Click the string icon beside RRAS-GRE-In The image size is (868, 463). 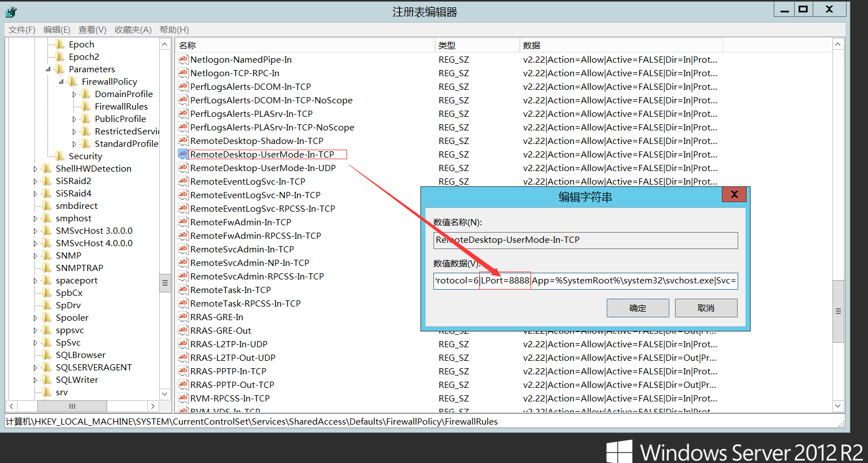click(x=183, y=317)
